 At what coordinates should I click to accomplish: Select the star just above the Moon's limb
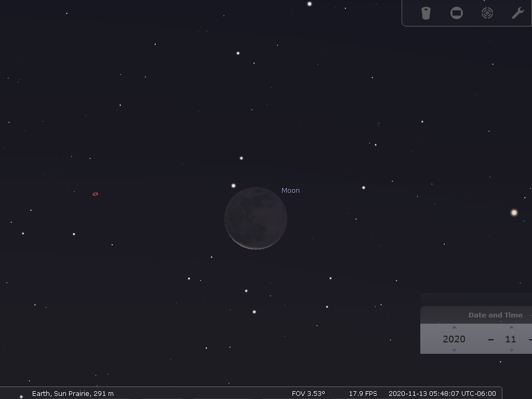[x=233, y=185]
